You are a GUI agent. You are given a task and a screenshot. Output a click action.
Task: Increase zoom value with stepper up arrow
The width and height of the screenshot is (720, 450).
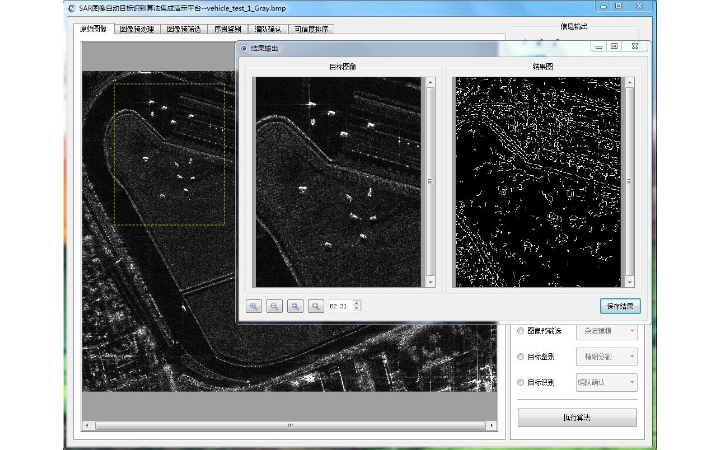(x=357, y=303)
